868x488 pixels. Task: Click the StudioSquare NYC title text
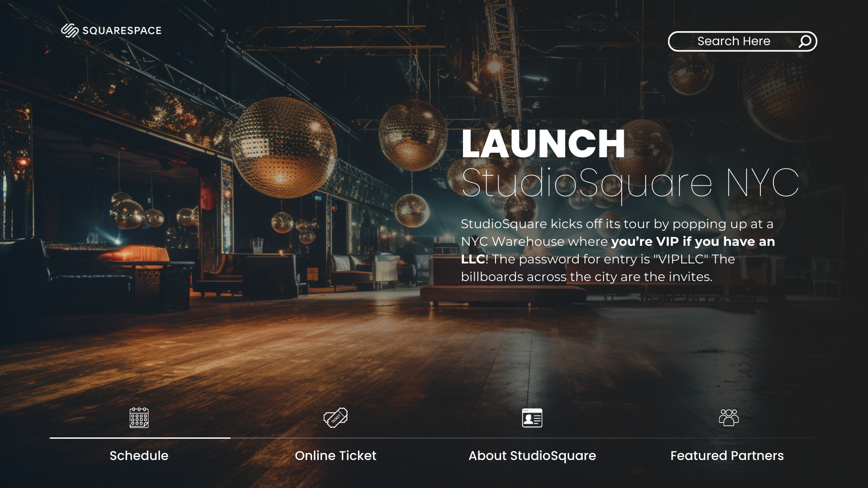click(630, 183)
